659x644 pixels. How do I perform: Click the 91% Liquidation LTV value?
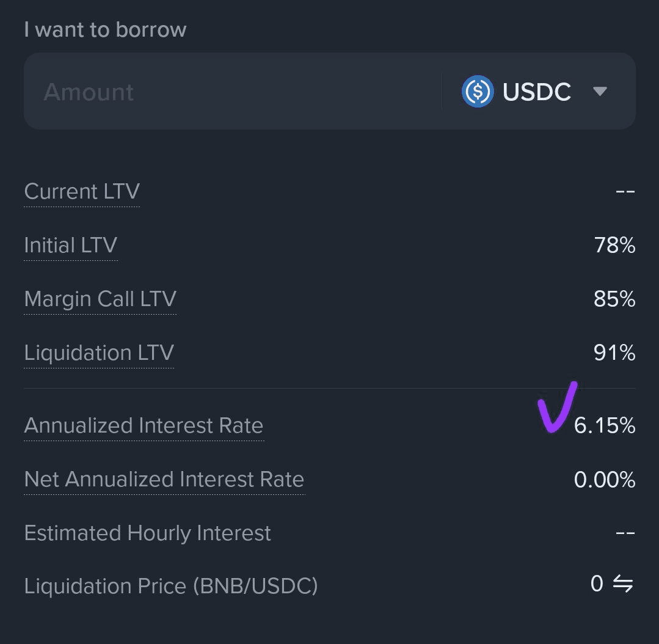point(614,353)
